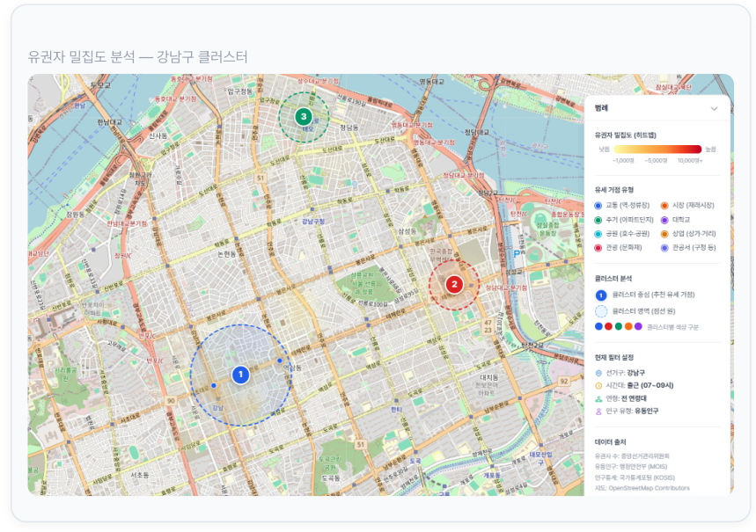Click red cluster marker 2

click(x=454, y=284)
